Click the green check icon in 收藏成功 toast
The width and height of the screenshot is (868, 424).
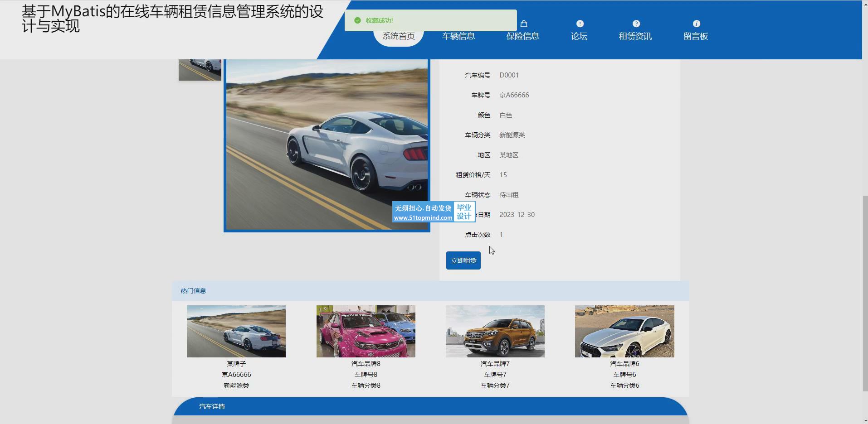(357, 20)
